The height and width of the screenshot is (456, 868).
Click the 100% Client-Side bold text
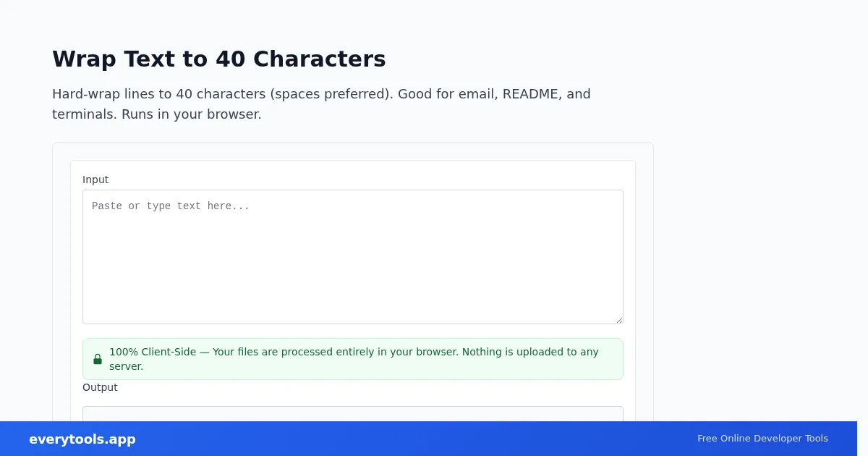tap(153, 352)
